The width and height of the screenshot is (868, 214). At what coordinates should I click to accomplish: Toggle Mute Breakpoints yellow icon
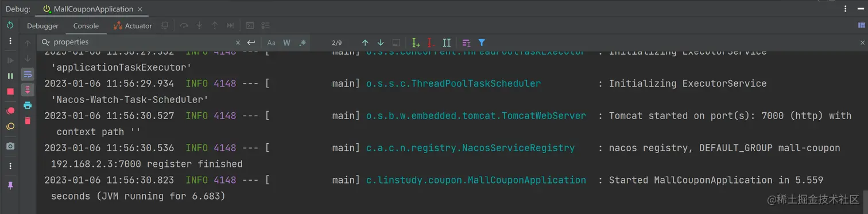[10, 127]
